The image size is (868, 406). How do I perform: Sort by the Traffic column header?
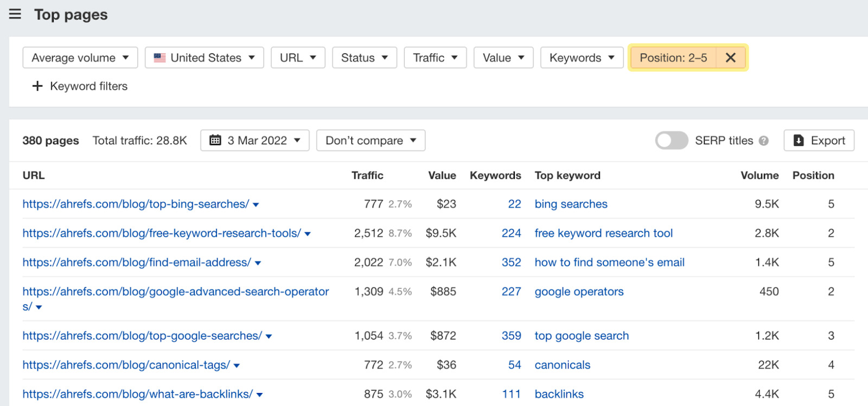[367, 175]
